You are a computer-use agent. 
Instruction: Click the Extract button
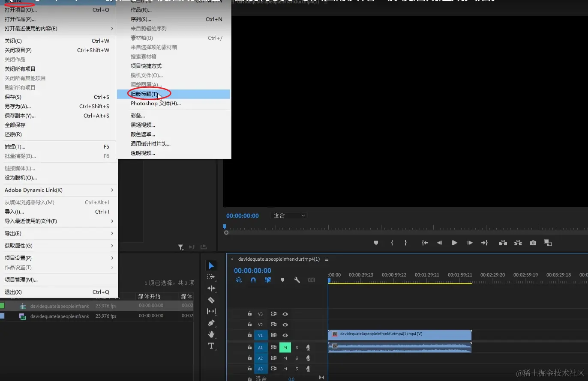[518, 243]
